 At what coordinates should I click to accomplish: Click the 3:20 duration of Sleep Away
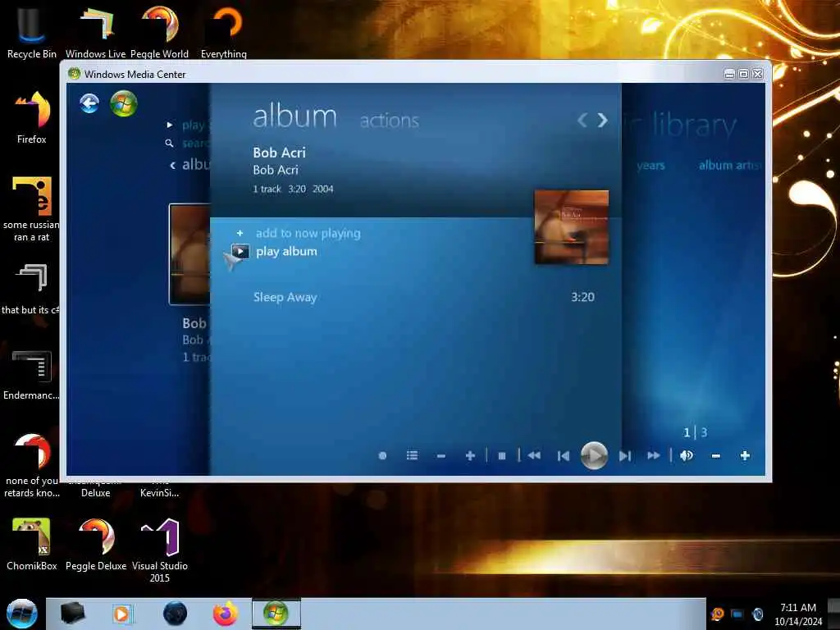click(x=583, y=297)
